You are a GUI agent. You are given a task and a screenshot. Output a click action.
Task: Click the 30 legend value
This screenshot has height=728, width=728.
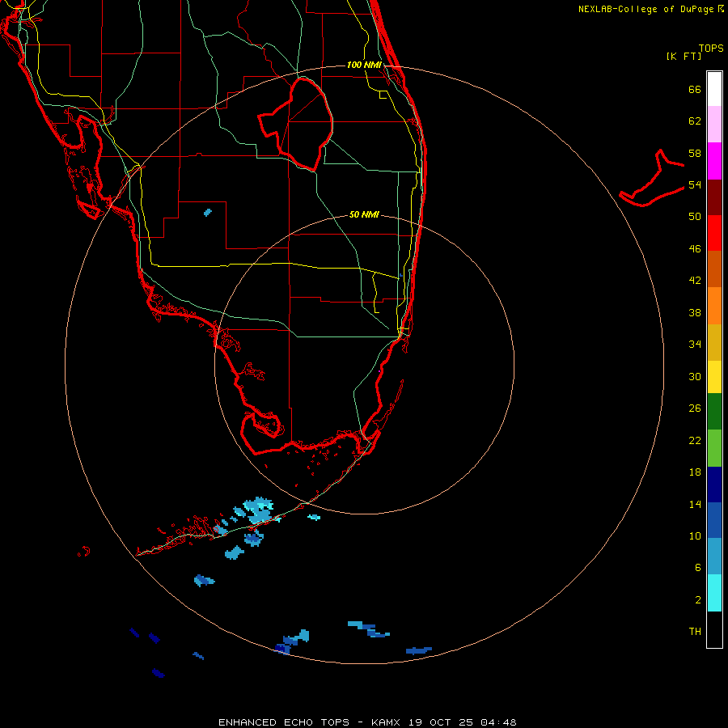695,376
